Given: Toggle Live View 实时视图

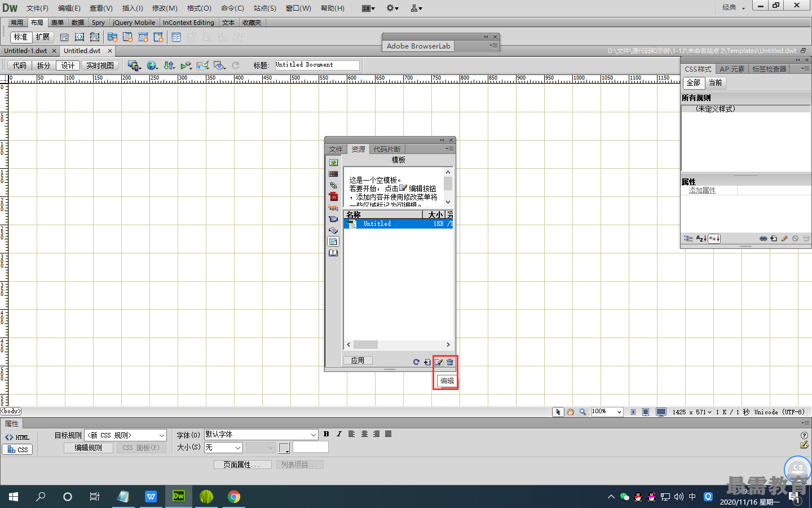Looking at the screenshot, I should (100, 65).
